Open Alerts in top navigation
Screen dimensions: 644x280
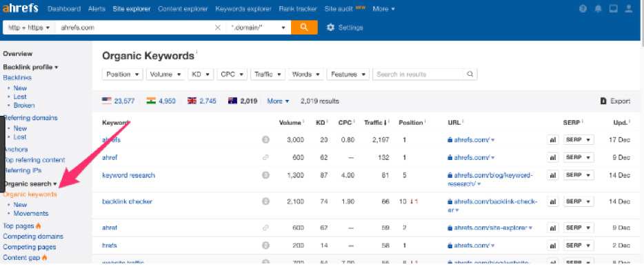(97, 9)
